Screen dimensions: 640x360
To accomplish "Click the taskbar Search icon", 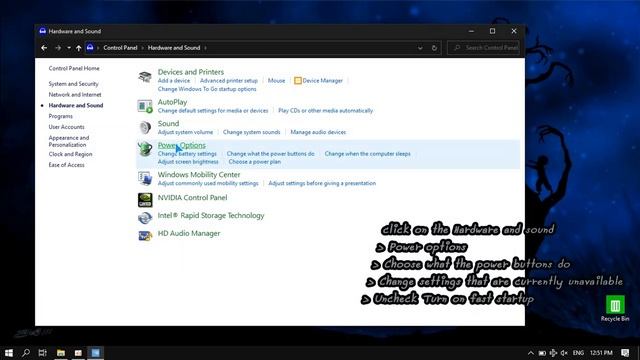I will pos(26,353).
